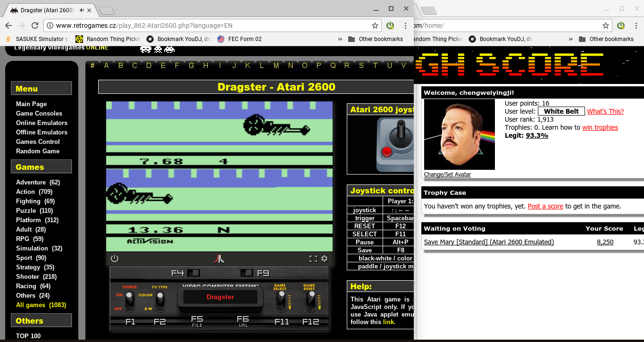Select Racing category in Games menu
This screenshot has width=644, height=342.
pyautogui.click(x=26, y=286)
